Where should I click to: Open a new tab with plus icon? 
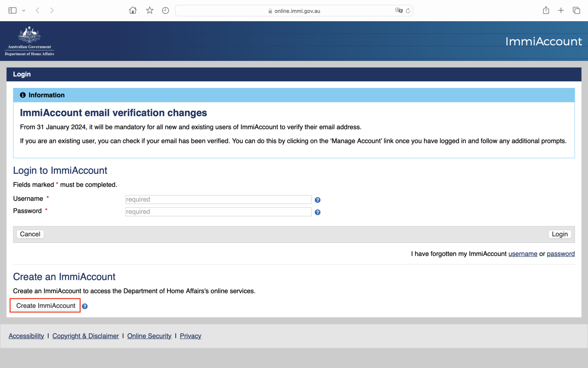(561, 10)
